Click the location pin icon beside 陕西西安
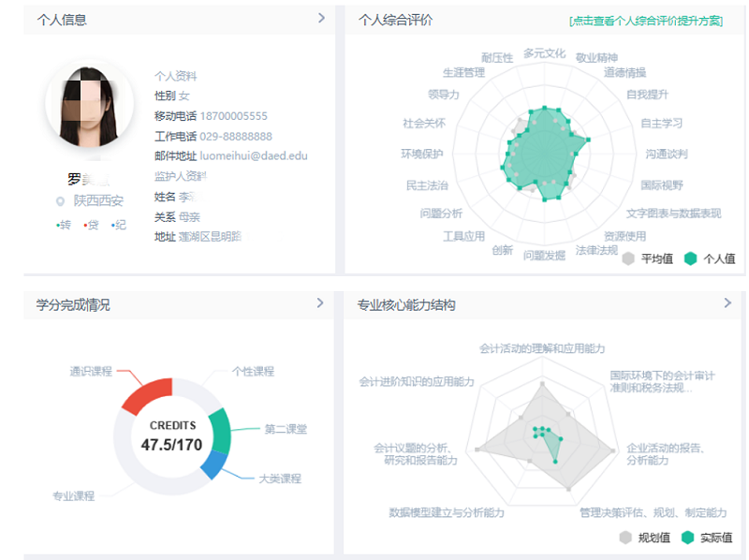This screenshot has width=749, height=560. coord(61,201)
